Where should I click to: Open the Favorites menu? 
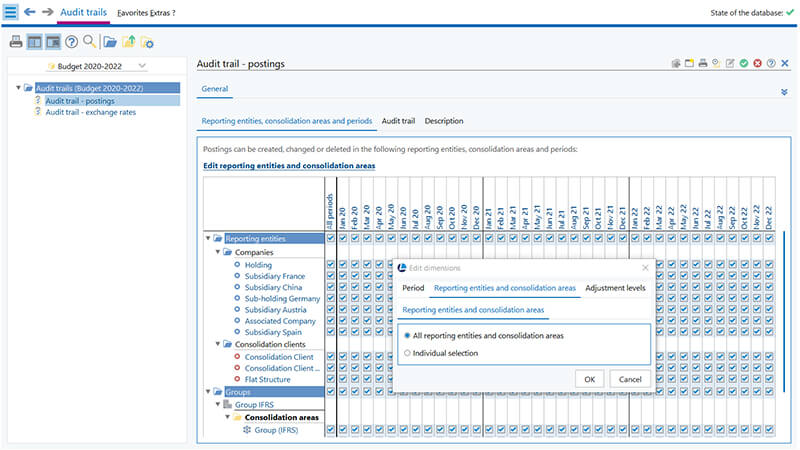pos(132,13)
